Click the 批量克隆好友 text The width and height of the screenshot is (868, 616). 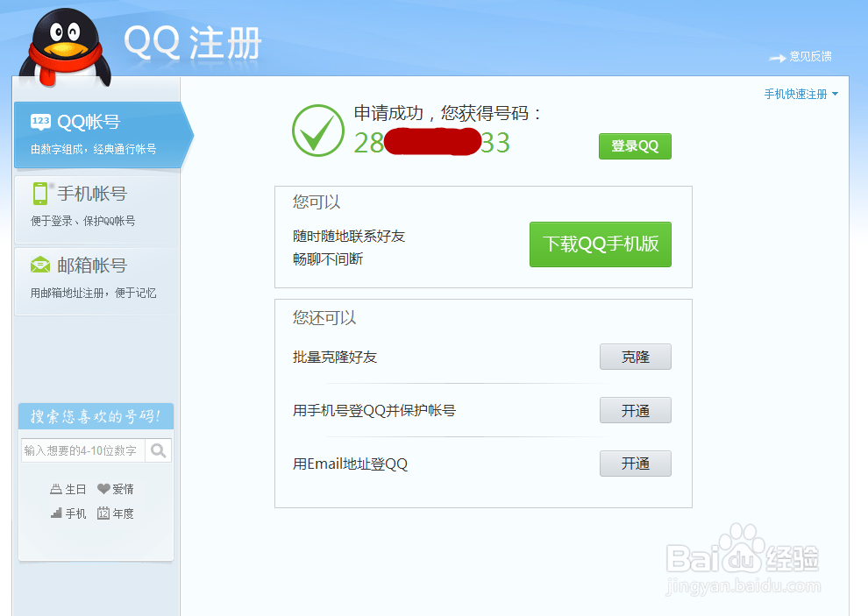(335, 357)
